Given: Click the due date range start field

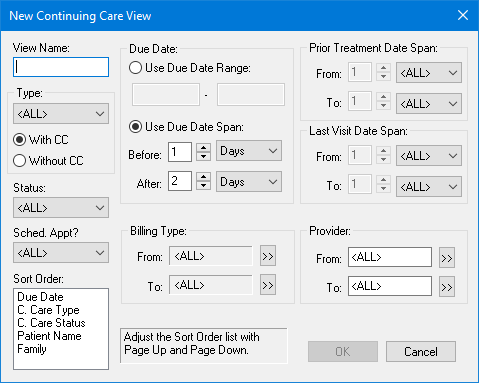Looking at the screenshot, I should [166, 95].
